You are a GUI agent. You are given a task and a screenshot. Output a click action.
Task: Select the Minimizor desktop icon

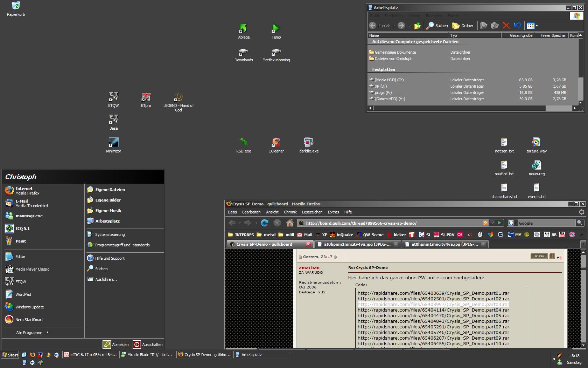point(113,145)
